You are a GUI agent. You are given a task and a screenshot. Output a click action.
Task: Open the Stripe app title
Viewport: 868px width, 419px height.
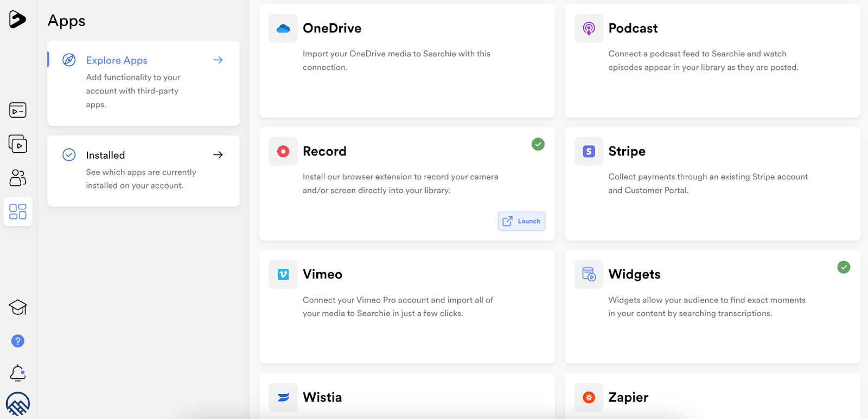click(627, 151)
